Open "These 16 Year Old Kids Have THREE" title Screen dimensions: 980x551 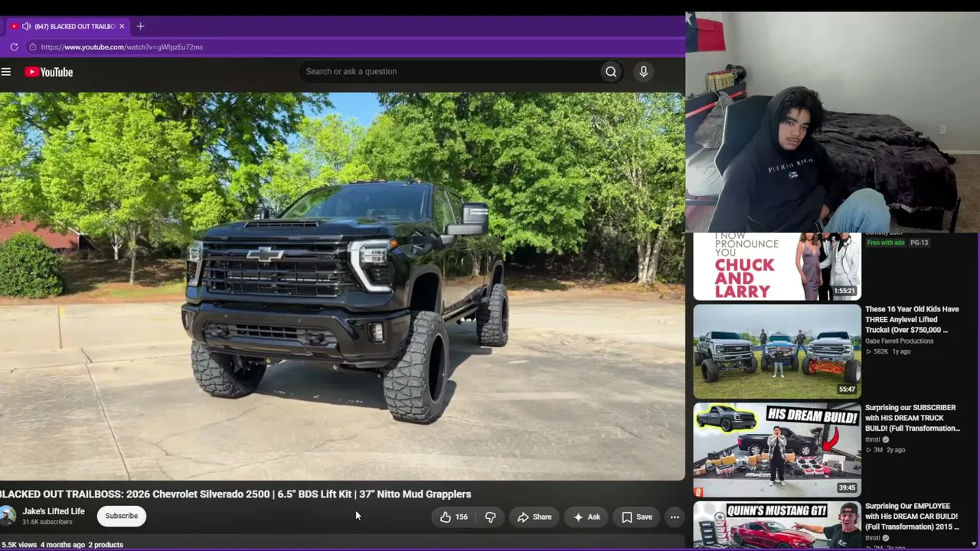click(912, 320)
